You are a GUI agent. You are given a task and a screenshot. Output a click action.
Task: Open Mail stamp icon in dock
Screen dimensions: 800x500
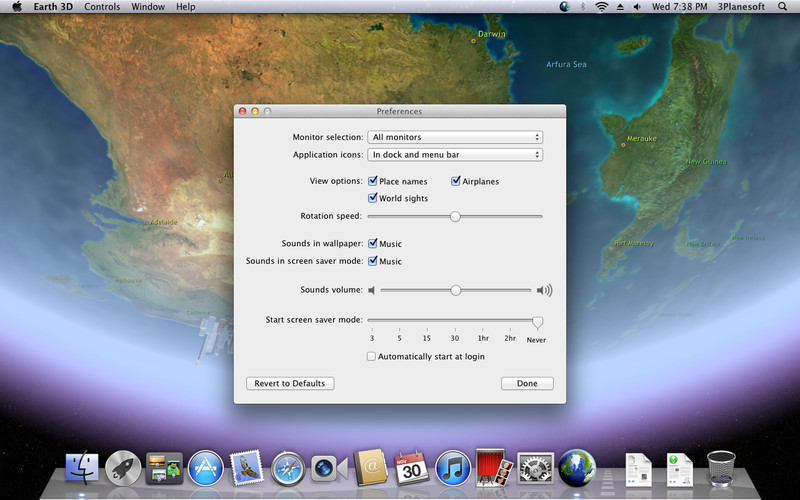(x=247, y=467)
